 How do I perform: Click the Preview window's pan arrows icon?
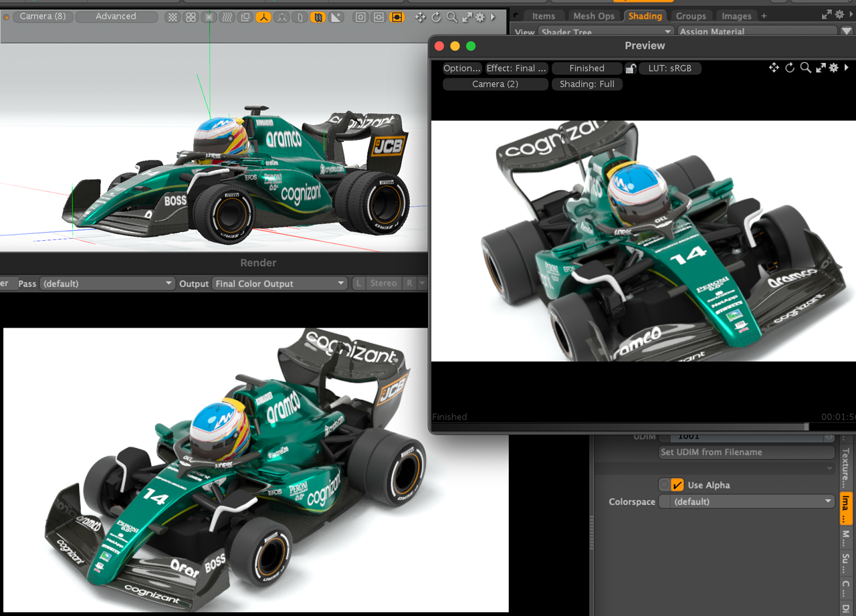pos(774,68)
